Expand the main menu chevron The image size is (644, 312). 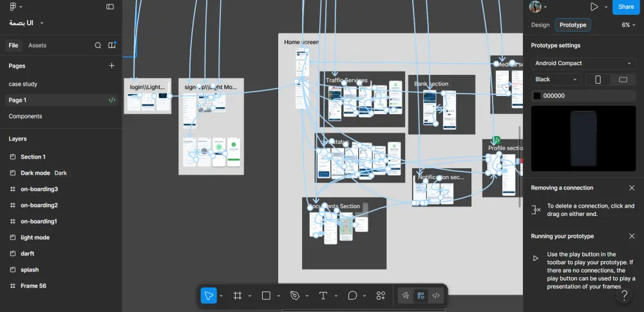coord(21,7)
